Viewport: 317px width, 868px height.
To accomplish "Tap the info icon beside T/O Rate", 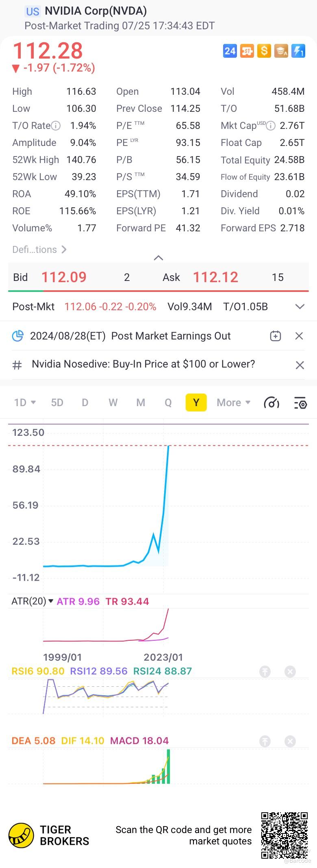I will coord(56,126).
